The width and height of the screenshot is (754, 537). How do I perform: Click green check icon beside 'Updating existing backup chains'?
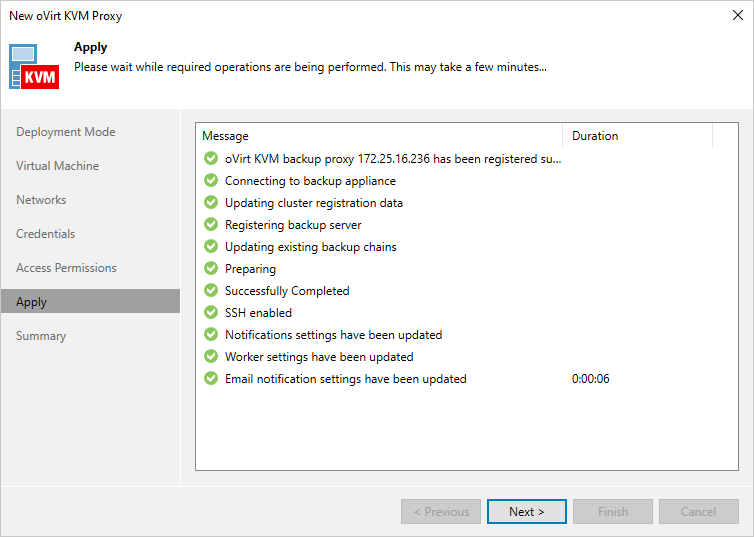(x=211, y=246)
